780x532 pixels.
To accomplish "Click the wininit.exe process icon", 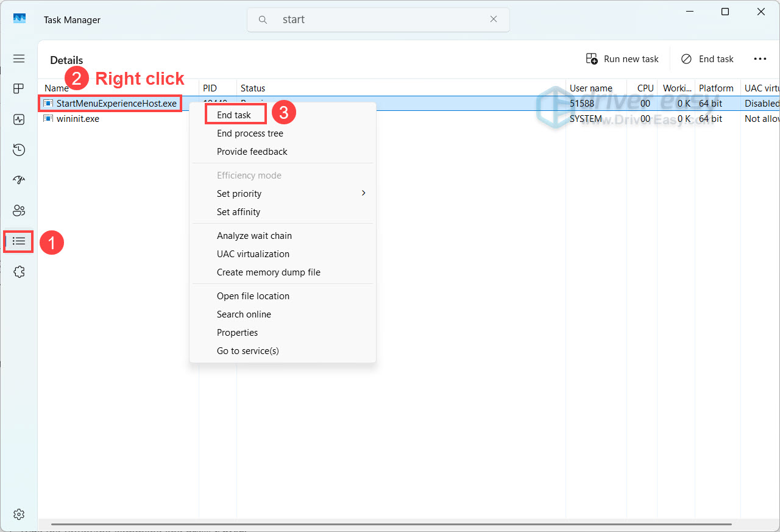I will click(48, 119).
